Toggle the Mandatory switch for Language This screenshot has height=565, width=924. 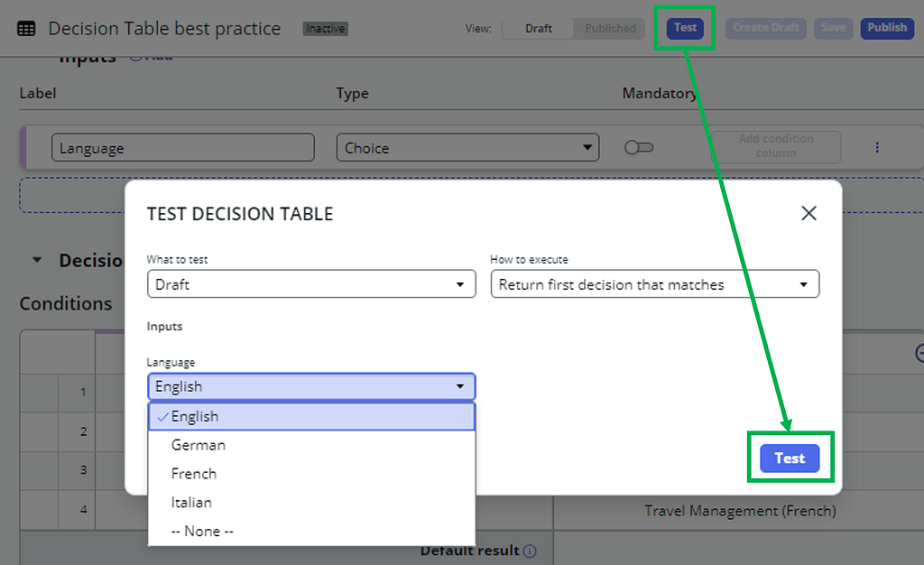pyautogui.click(x=639, y=147)
